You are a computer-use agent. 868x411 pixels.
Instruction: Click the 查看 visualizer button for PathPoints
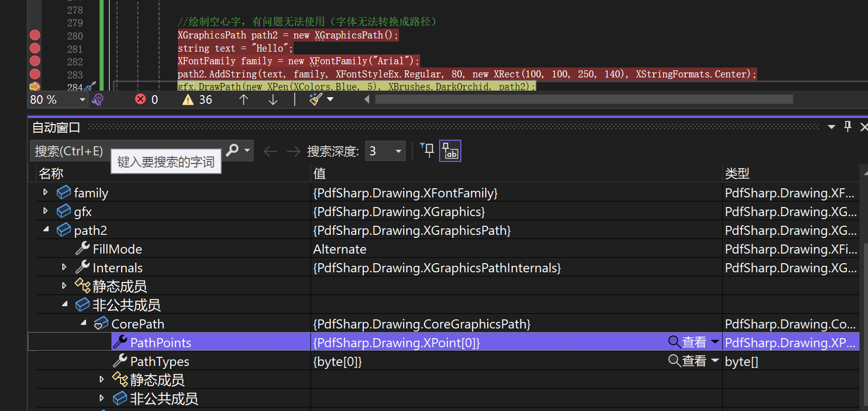click(x=687, y=342)
